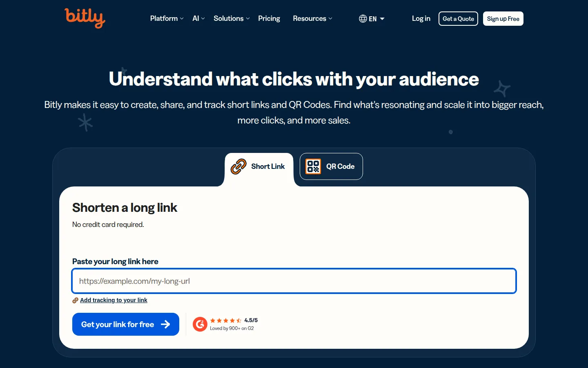Click the 'Shorten a long link' heading
The width and height of the screenshot is (588, 368).
pyautogui.click(x=125, y=208)
